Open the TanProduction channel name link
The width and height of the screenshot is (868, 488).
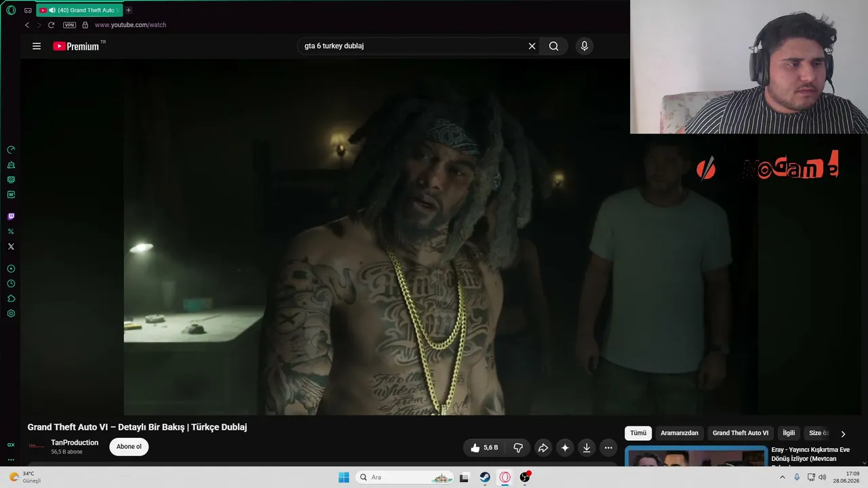(75, 443)
